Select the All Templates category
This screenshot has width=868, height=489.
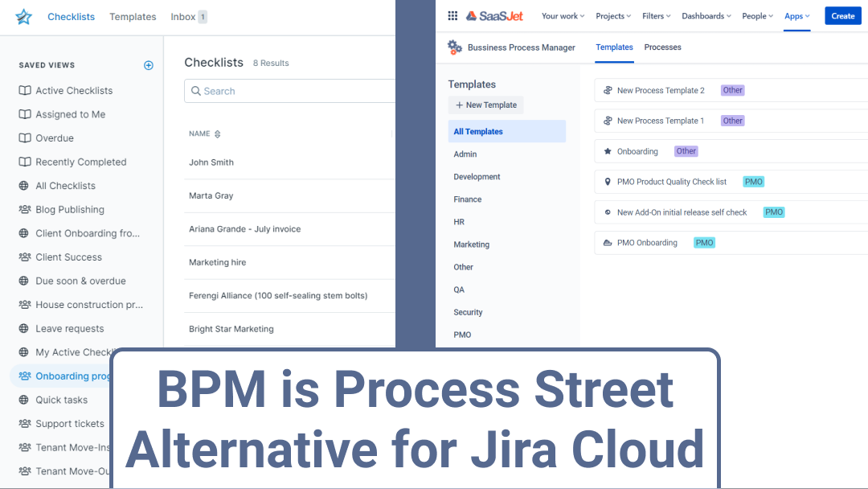507,131
